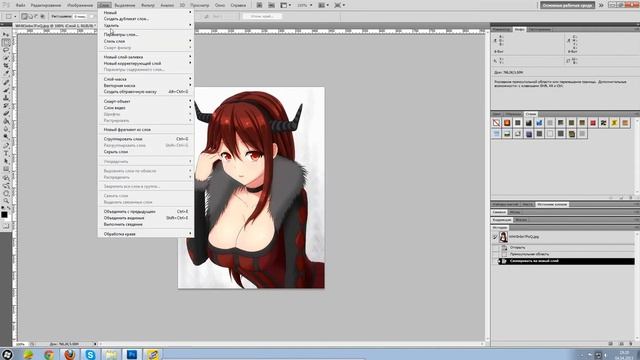640x360 pixels.
Task: Select the Rectangular Marquee tool
Action: (6, 43)
